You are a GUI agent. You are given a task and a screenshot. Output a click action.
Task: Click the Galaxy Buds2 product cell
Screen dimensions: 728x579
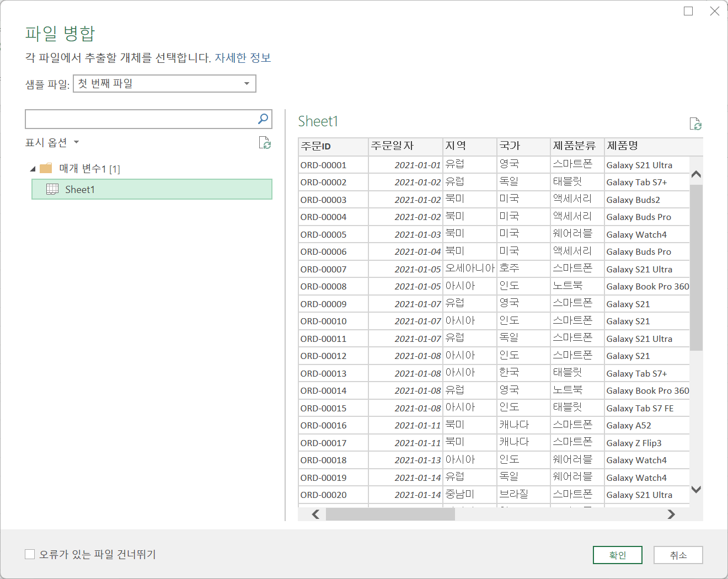tap(647, 200)
